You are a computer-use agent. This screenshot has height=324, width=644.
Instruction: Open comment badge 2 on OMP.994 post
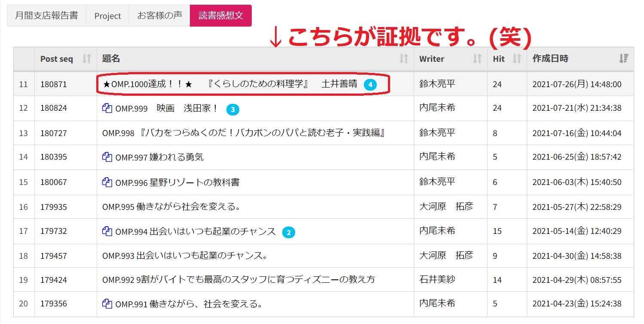289,233
